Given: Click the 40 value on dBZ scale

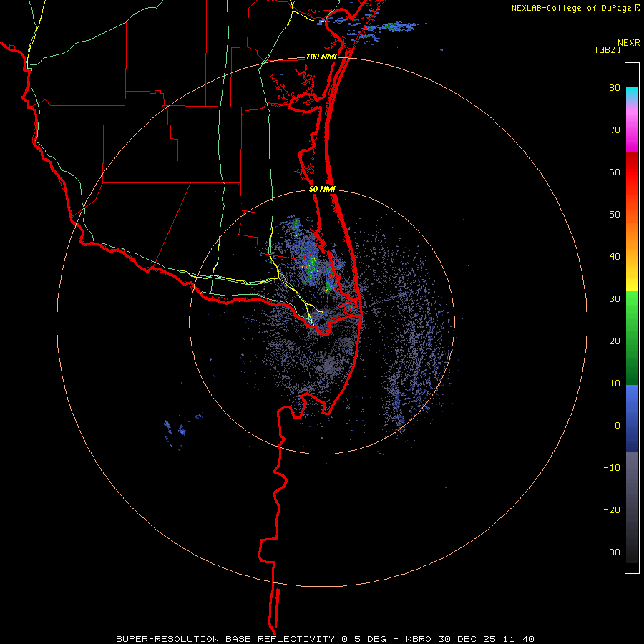Looking at the screenshot, I should click(x=615, y=257).
